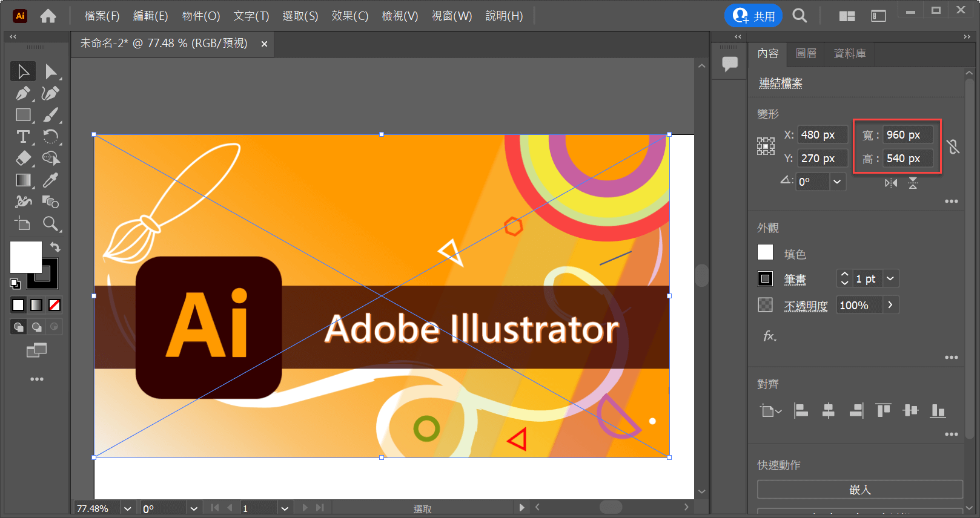
Task: Select the Selection tool arrow
Action: coord(23,71)
